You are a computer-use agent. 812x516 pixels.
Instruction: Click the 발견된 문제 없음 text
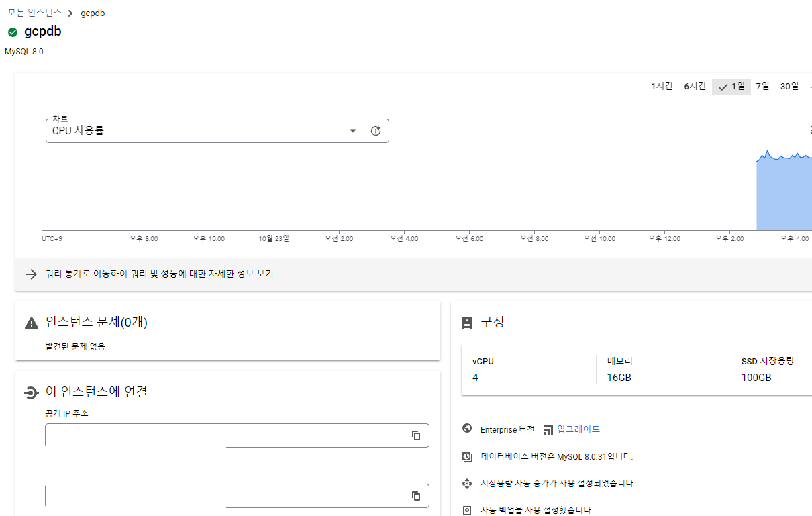(x=75, y=347)
